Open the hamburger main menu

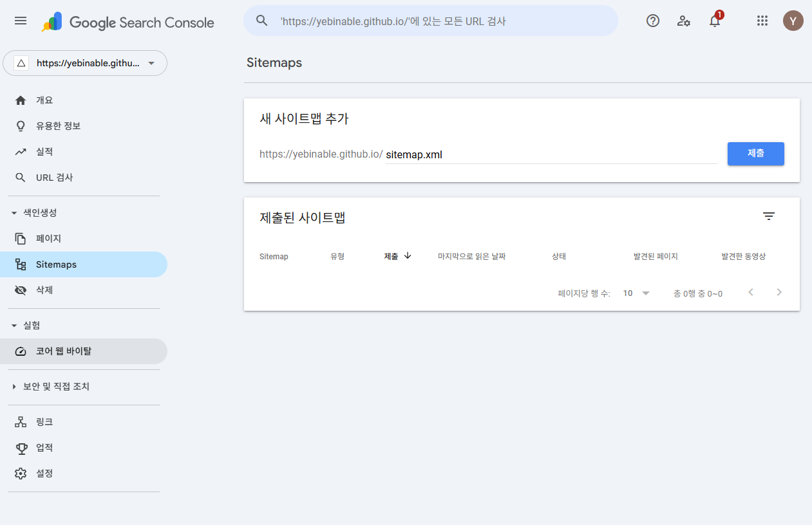tap(21, 21)
